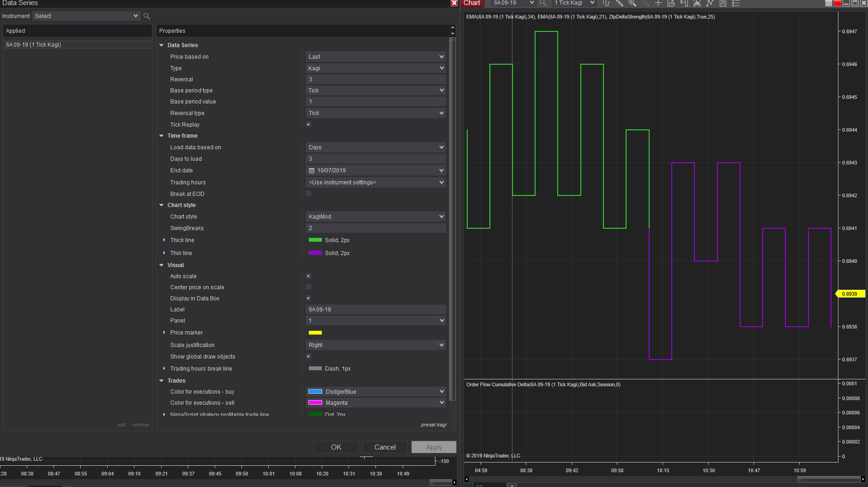Open the chart Properties list icon
This screenshot has width=868, height=487.
(x=736, y=3)
